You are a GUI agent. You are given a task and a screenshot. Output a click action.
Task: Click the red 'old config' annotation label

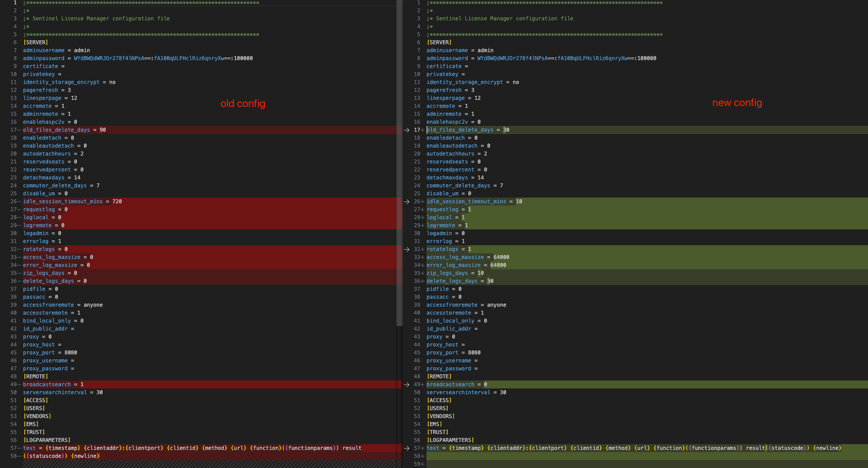pyautogui.click(x=243, y=103)
